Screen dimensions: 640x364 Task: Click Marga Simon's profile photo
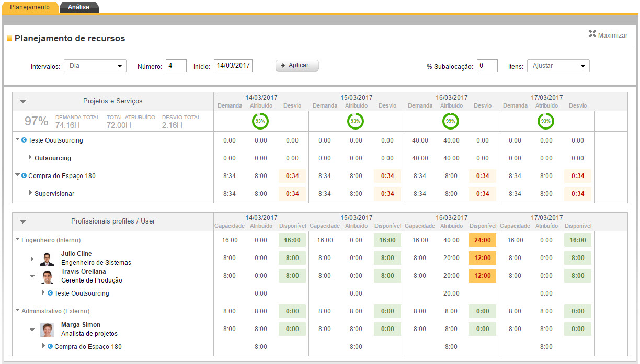47,330
